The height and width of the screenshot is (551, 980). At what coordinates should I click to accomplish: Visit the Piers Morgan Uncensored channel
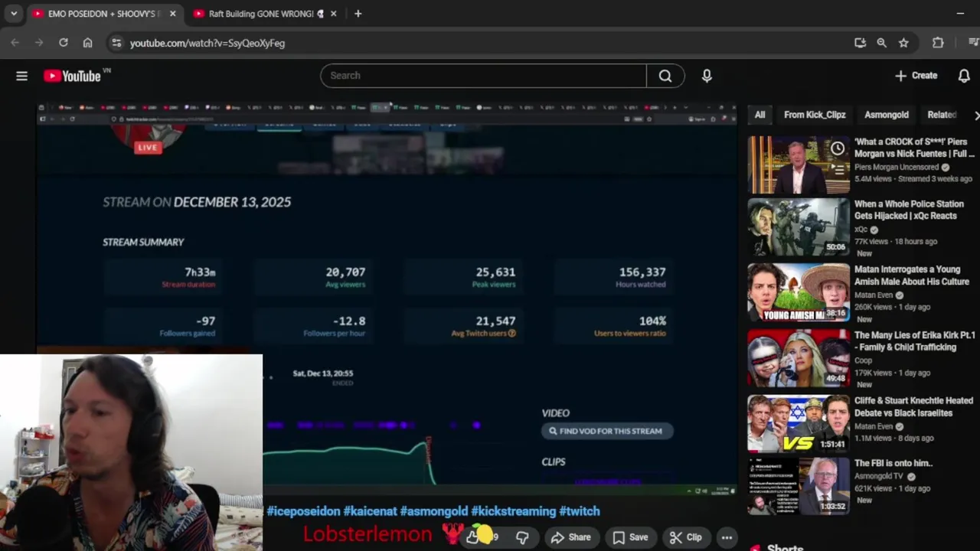coord(897,167)
